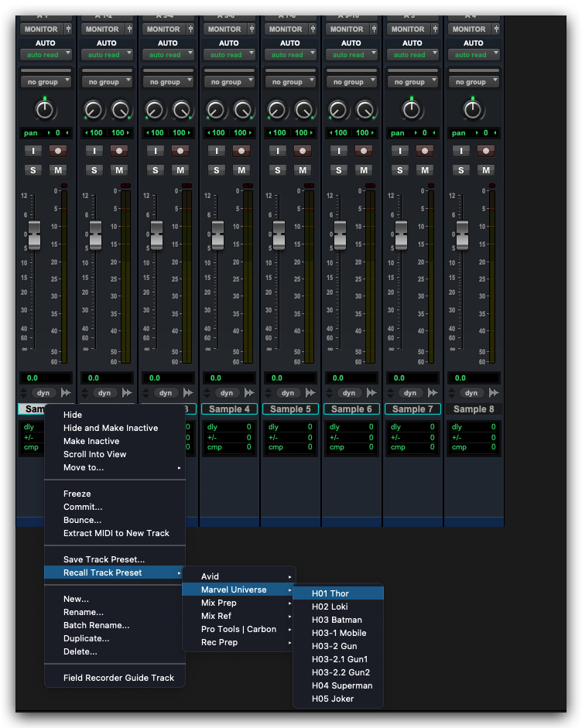The image size is (582, 728).
Task: Mute the Sample 7 track
Action: (425, 170)
